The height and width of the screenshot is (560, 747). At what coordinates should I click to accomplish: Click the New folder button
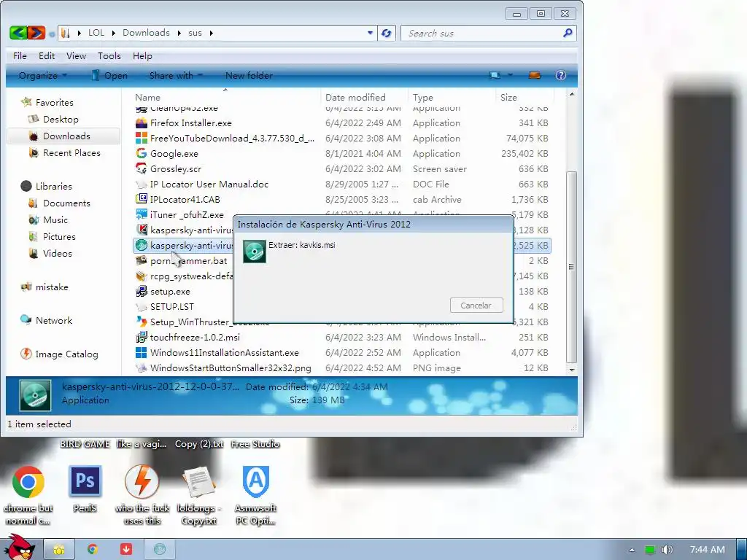(249, 75)
